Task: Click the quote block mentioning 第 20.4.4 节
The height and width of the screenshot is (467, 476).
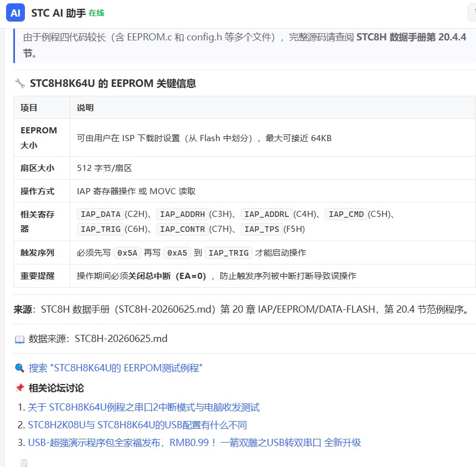Action: point(245,45)
